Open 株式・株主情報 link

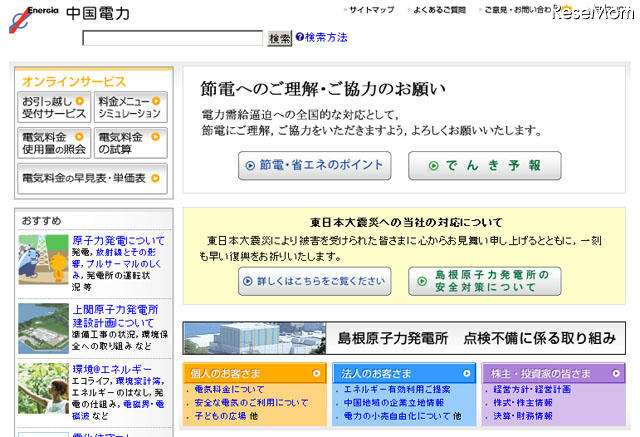(x=523, y=403)
